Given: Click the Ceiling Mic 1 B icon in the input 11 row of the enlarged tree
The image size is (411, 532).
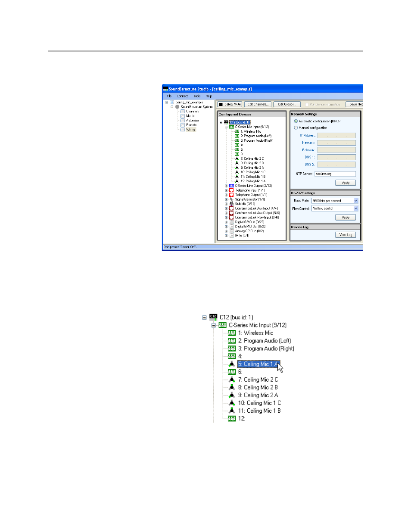Looking at the screenshot, I should pos(232,411).
